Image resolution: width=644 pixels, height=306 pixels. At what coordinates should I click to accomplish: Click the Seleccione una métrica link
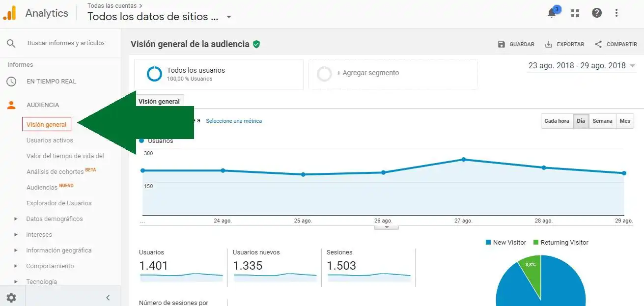(x=234, y=121)
